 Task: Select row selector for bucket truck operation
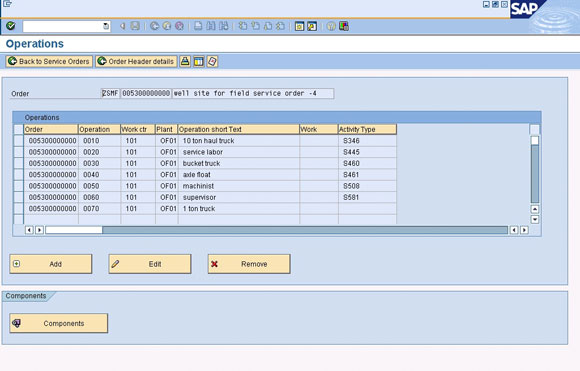18,163
